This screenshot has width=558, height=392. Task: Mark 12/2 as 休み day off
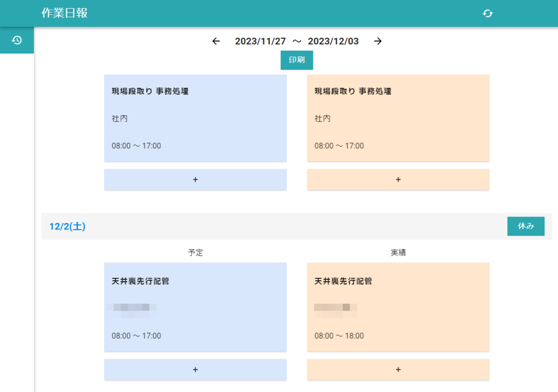coord(525,226)
